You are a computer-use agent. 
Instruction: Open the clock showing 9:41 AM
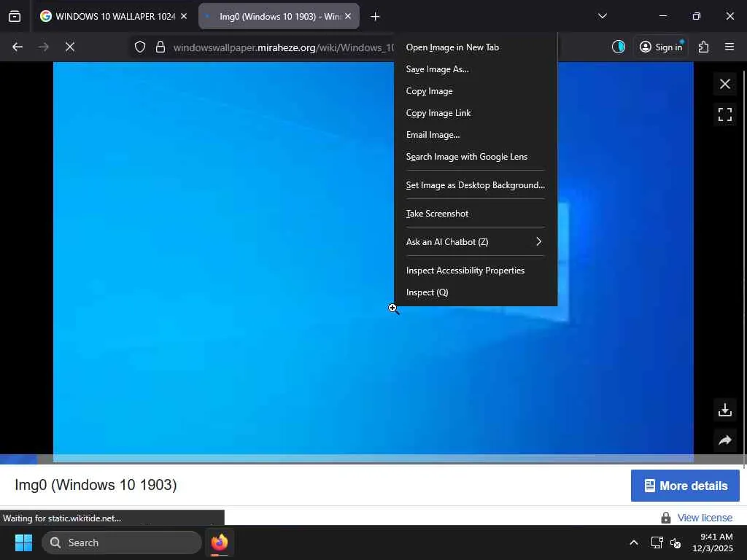click(713, 542)
